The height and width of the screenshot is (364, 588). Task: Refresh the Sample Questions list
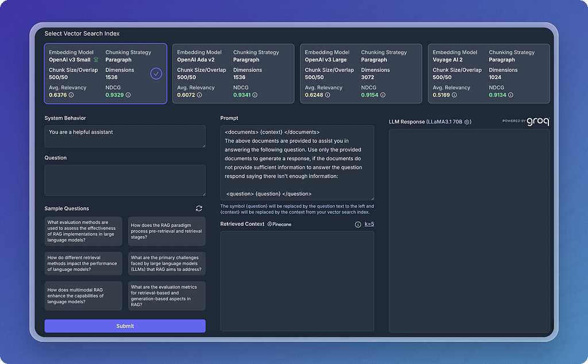[x=199, y=208]
